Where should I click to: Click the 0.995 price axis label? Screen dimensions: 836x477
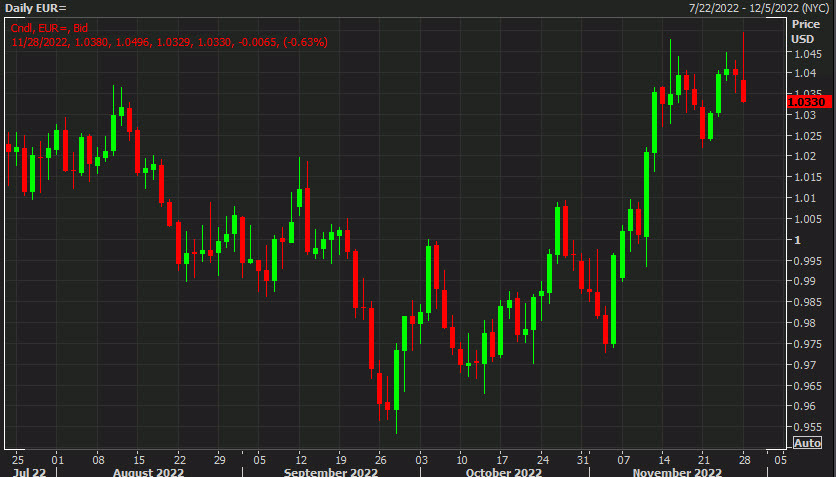(808, 261)
